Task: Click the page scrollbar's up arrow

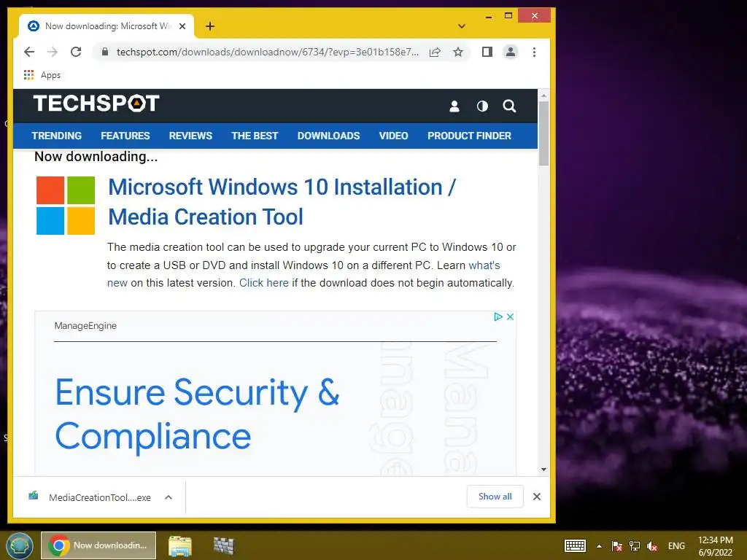Action: pos(543,96)
